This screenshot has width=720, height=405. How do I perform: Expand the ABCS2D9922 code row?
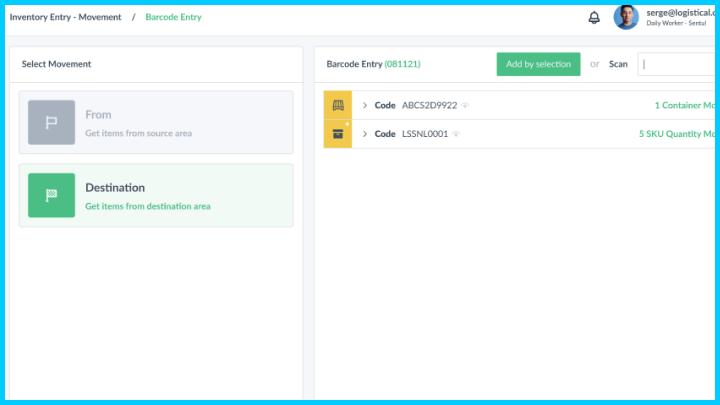click(365, 105)
